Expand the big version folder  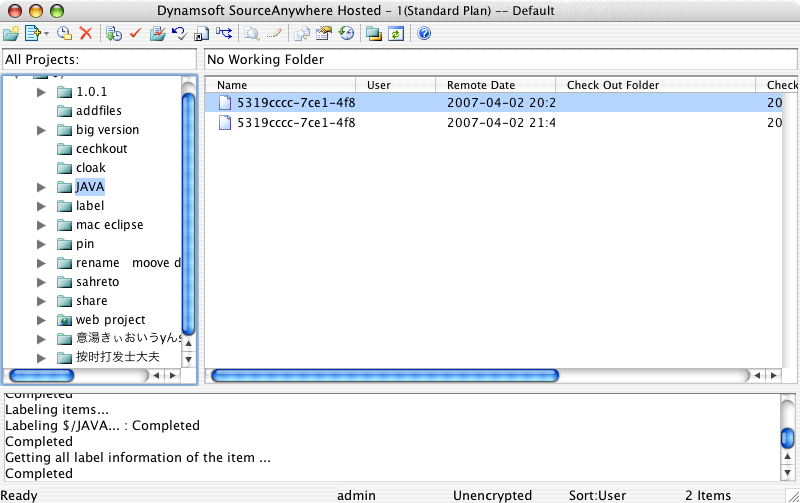coord(41,130)
